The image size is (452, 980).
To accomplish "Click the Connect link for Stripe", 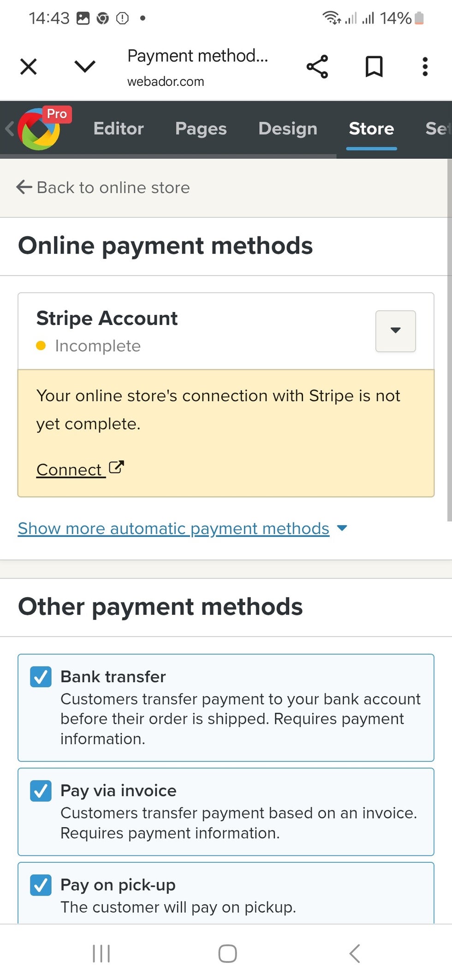I will [69, 469].
